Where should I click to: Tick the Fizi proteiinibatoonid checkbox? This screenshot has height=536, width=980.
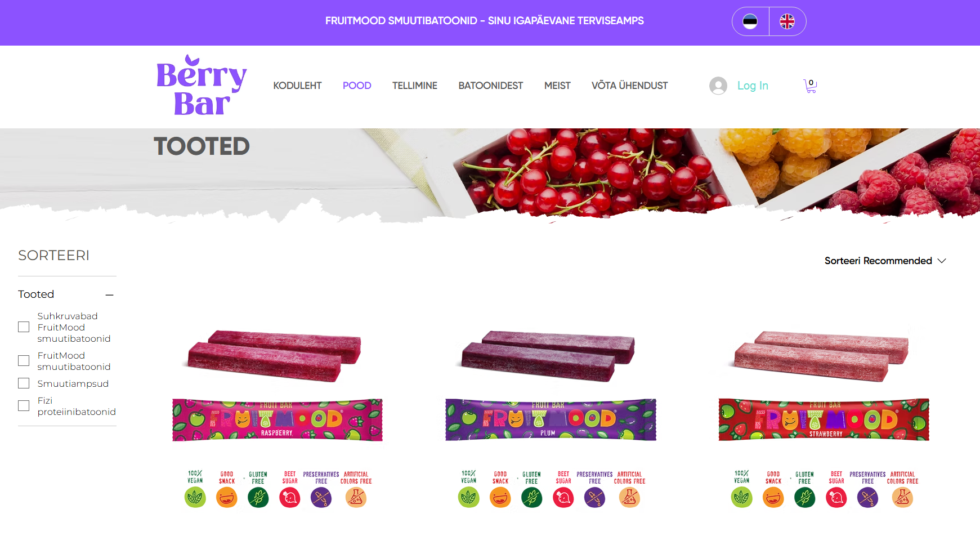pyautogui.click(x=24, y=406)
